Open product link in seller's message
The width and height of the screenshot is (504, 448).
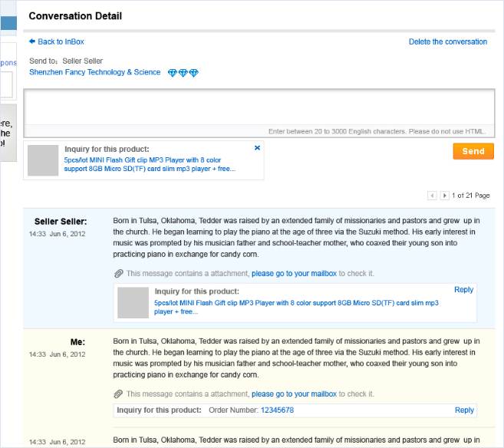pos(295,307)
